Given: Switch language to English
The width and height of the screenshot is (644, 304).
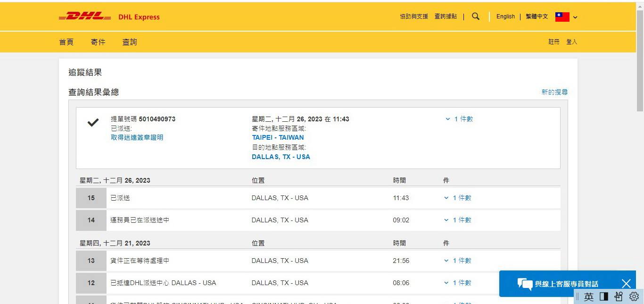Looking at the screenshot, I should 505,17.
